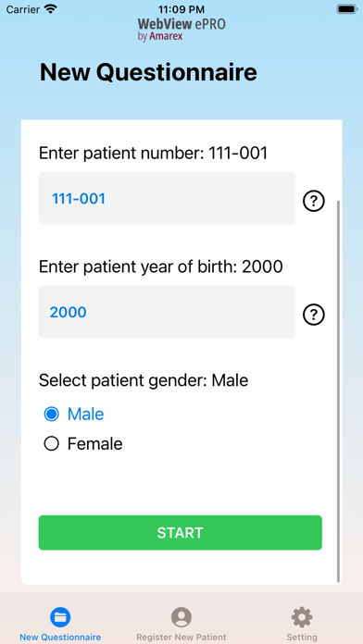
Task: Tap the New Questionnaire tab label
Action: coord(60,637)
